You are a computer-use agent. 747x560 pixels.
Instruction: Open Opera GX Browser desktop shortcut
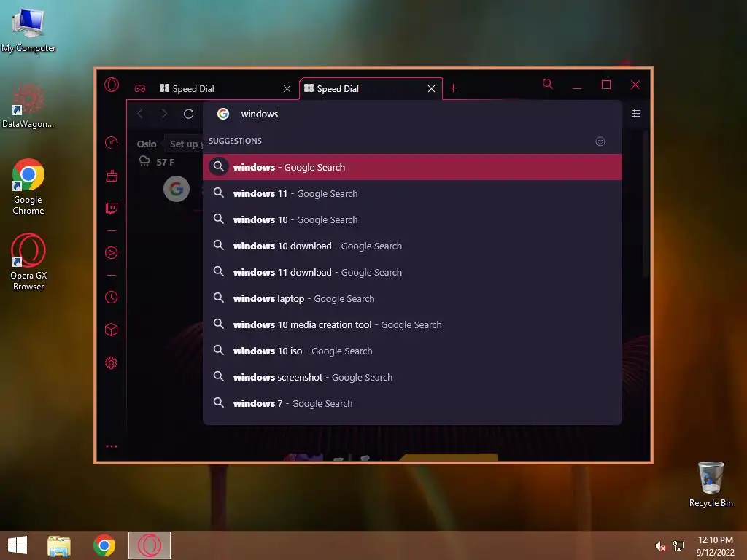pyautogui.click(x=28, y=262)
